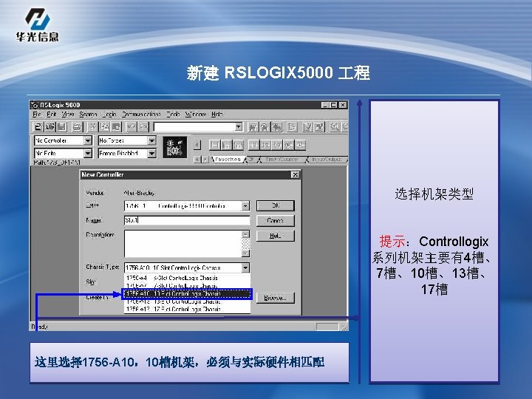Open the Communications menu
The width and height of the screenshot is (532, 399).
tap(141, 114)
